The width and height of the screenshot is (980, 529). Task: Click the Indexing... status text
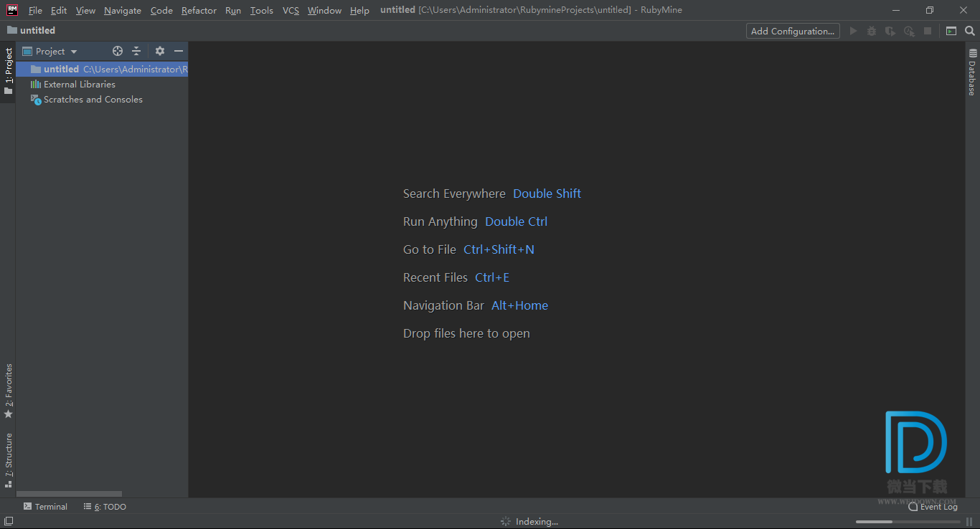pos(537,521)
